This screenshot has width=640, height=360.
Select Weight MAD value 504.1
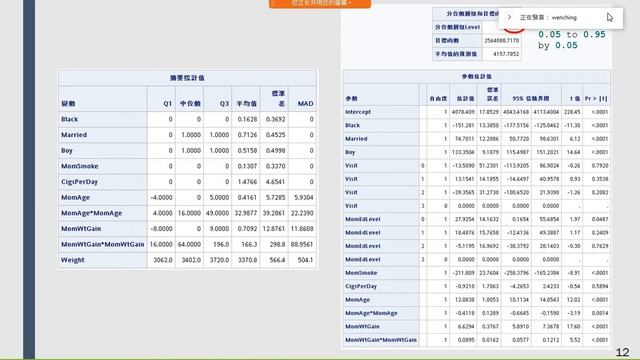coord(305,260)
